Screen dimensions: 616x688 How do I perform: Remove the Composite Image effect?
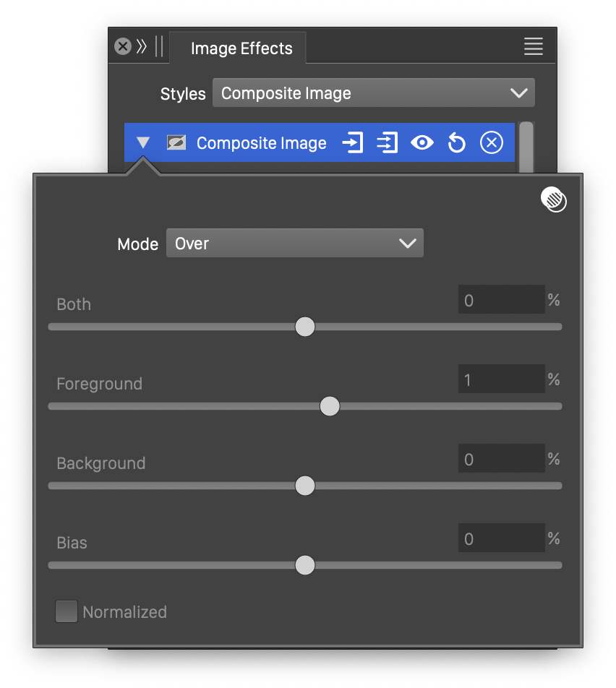pos(491,143)
